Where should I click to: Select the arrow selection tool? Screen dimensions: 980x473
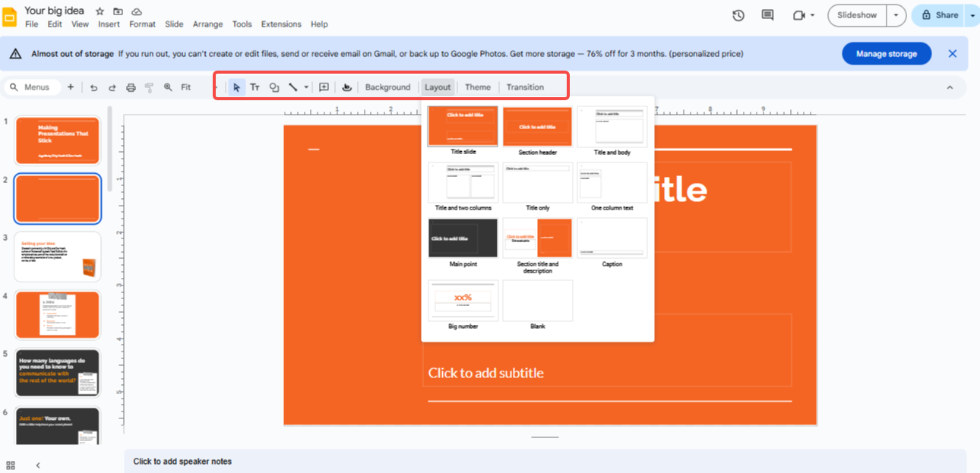[236, 87]
